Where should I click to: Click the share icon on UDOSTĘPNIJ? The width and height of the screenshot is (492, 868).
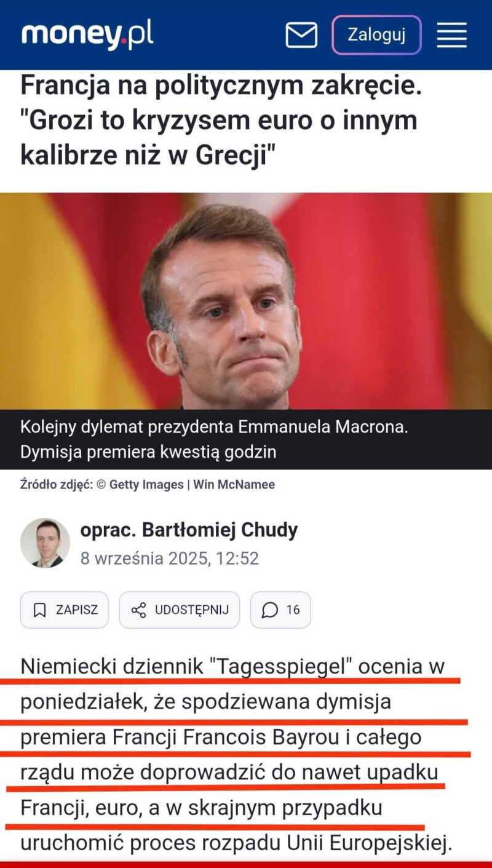138,610
